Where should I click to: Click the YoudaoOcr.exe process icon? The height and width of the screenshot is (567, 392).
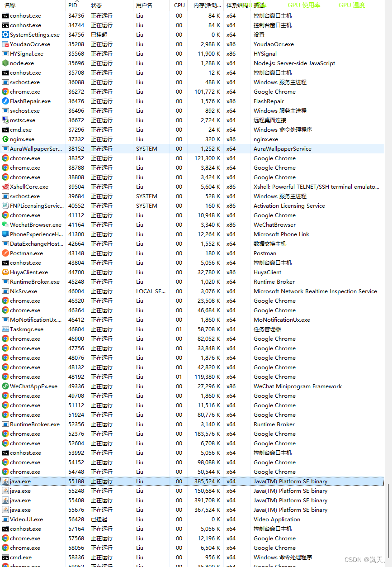pyautogui.click(x=5, y=44)
